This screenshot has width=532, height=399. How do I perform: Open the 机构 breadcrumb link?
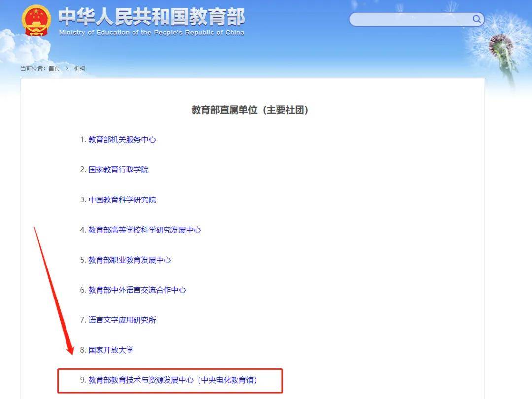[x=79, y=69]
